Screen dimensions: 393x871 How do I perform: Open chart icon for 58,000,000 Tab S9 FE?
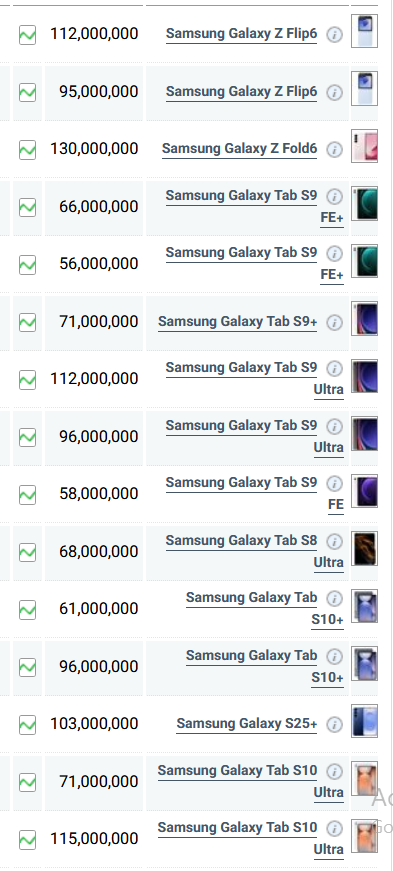click(x=27, y=495)
